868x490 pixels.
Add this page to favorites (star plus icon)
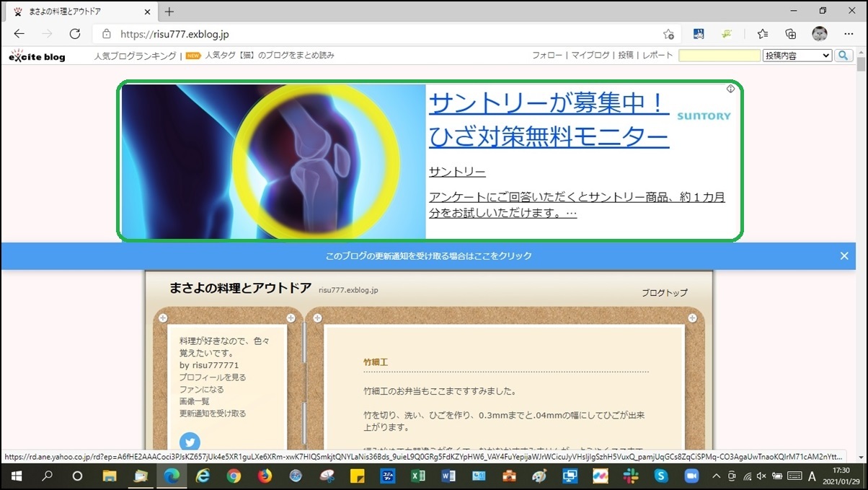click(x=668, y=34)
